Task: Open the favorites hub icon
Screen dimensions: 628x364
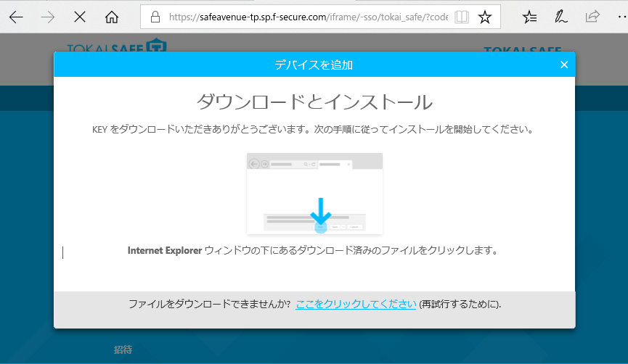Action: [x=529, y=17]
